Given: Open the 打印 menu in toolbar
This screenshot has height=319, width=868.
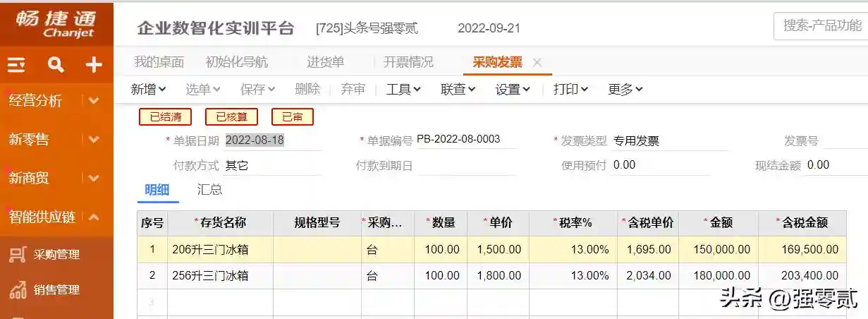Looking at the screenshot, I should (x=570, y=89).
